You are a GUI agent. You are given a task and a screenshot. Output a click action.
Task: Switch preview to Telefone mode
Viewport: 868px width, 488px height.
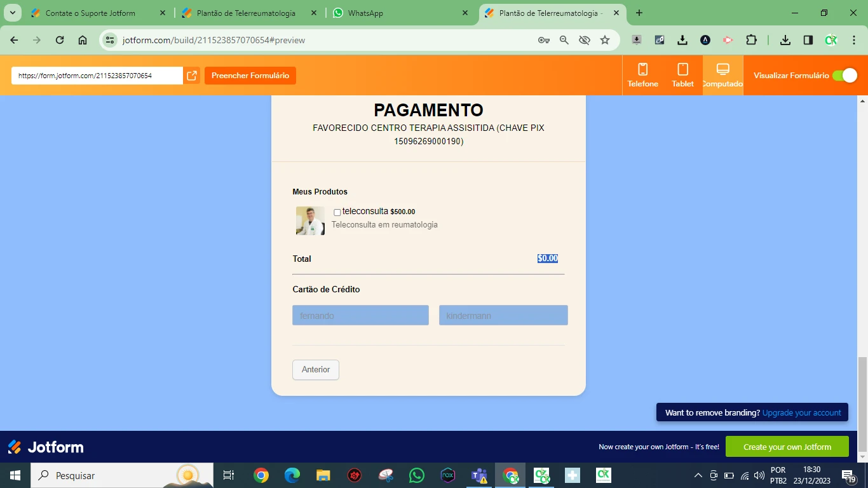[642, 74]
